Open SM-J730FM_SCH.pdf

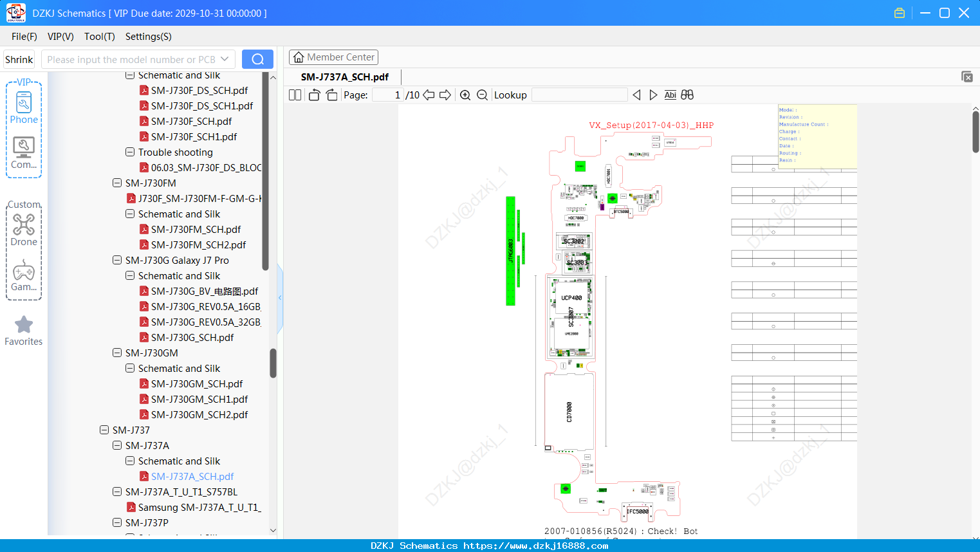tap(196, 230)
